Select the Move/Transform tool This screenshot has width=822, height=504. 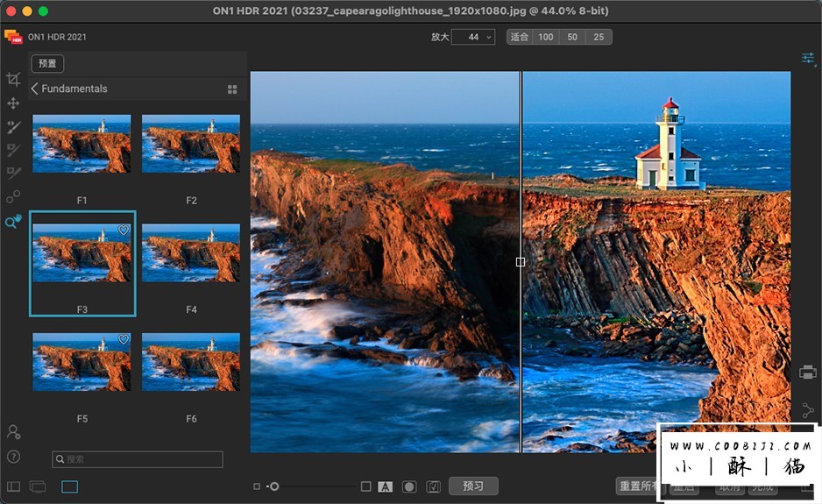(13, 103)
